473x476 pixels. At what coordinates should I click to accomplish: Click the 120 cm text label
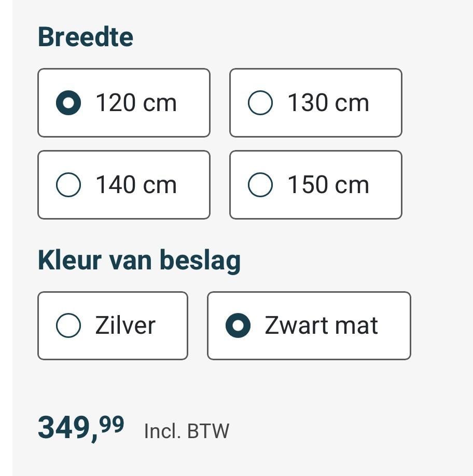click(136, 102)
